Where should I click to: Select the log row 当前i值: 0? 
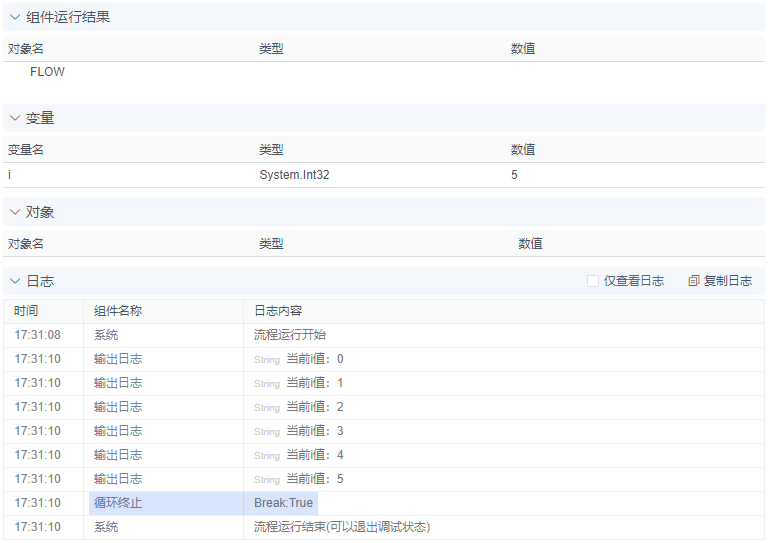click(314, 359)
